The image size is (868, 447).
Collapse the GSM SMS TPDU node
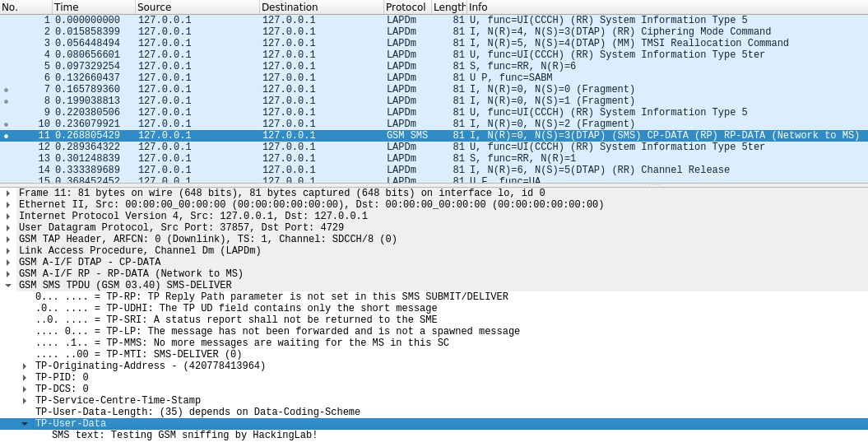point(7,286)
